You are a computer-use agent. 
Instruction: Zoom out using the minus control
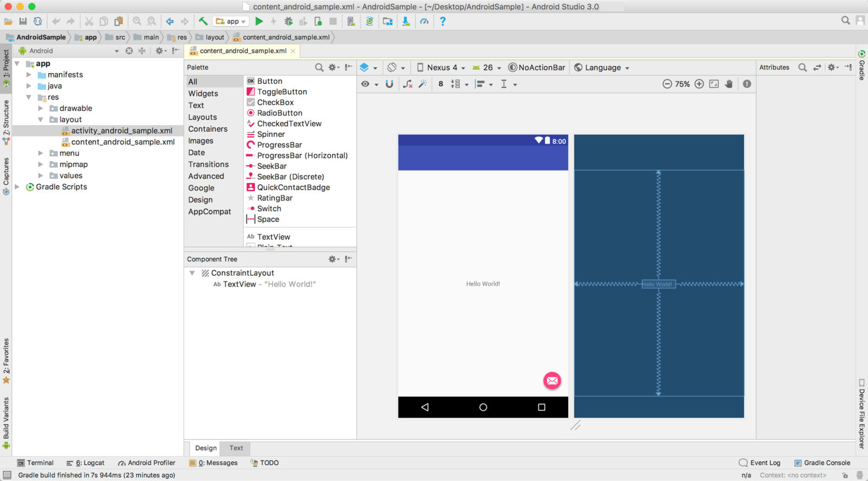click(x=667, y=83)
